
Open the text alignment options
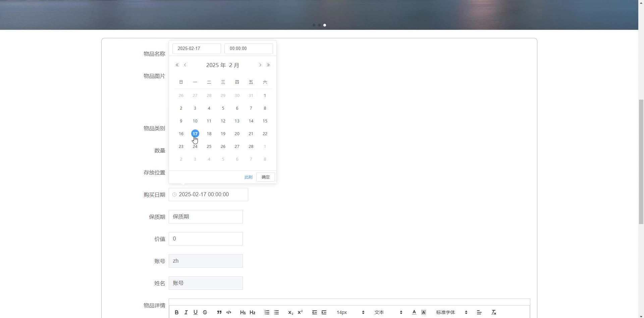coord(479,312)
